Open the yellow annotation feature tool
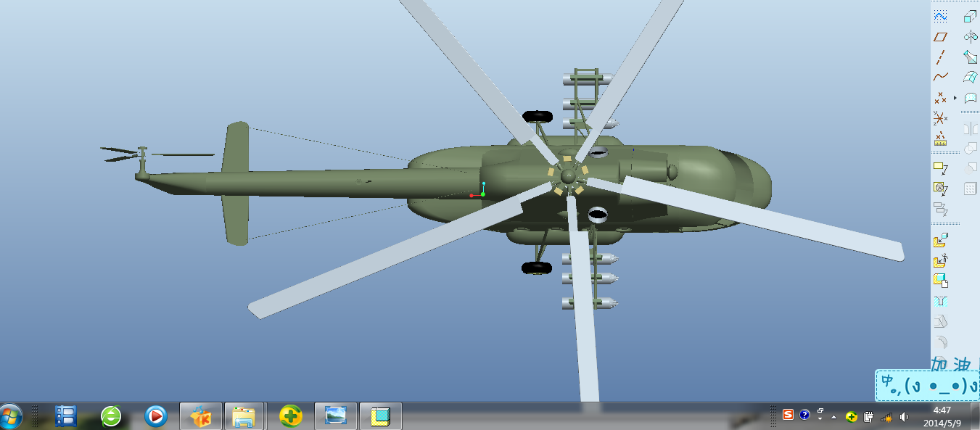Image resolution: width=980 pixels, height=430 pixels. pyautogui.click(x=940, y=169)
